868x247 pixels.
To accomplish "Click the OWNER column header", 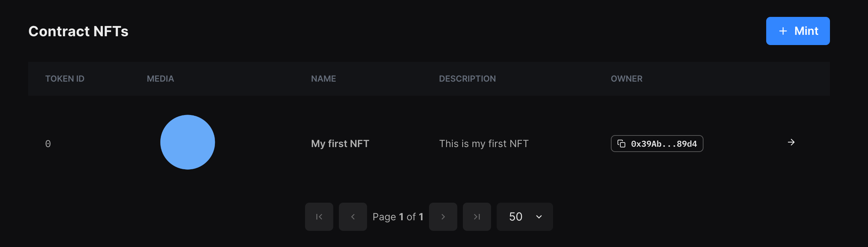I will tap(626, 79).
